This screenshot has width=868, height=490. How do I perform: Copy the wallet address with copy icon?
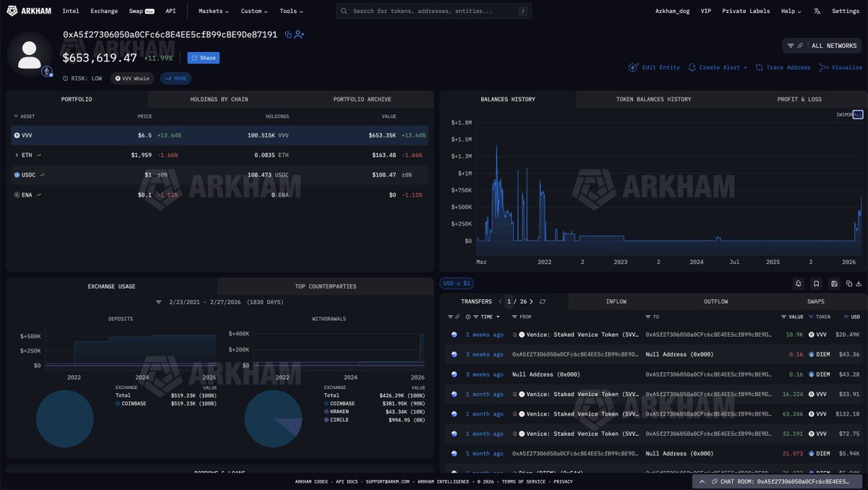coord(288,35)
